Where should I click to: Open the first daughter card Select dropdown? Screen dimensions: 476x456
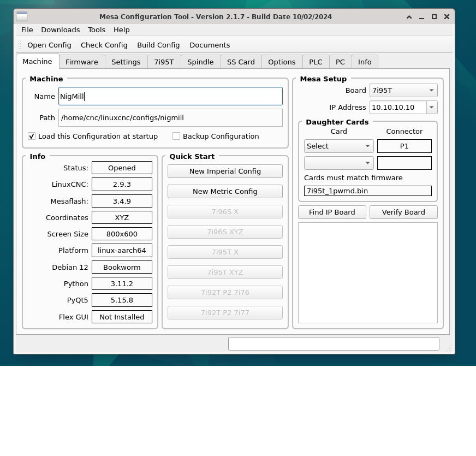(x=338, y=146)
